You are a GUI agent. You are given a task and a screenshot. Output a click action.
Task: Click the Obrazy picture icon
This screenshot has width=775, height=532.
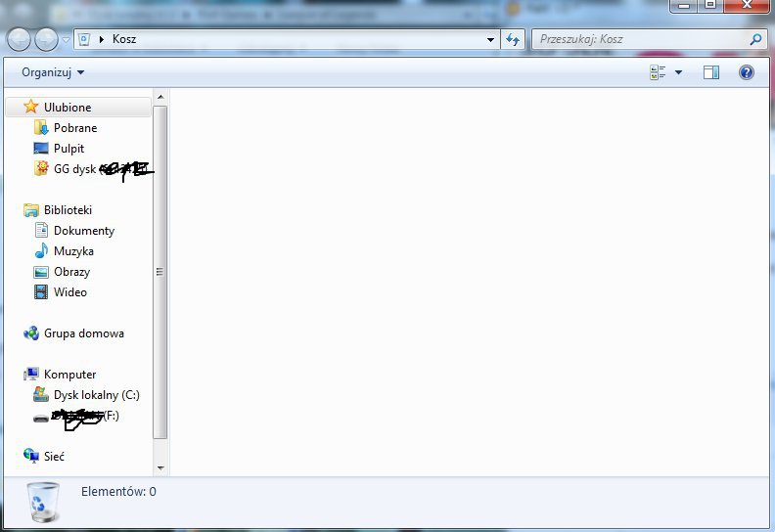click(41, 272)
